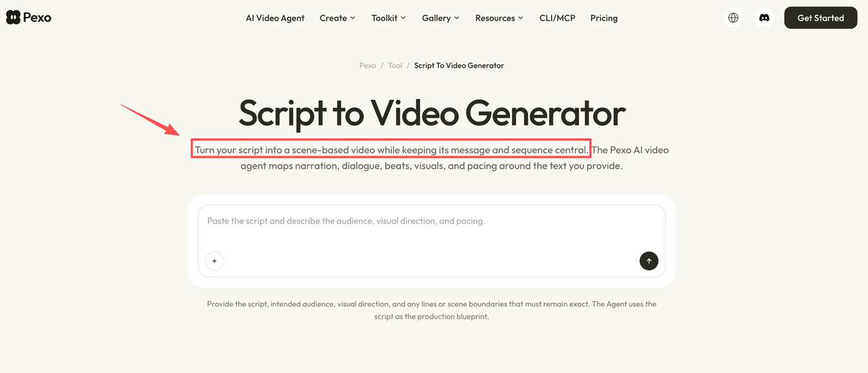Follow the Pexo breadcrumb link

(368, 66)
